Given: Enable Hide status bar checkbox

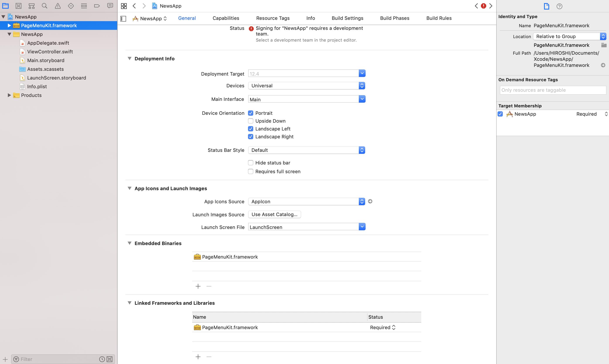Looking at the screenshot, I should (x=250, y=163).
